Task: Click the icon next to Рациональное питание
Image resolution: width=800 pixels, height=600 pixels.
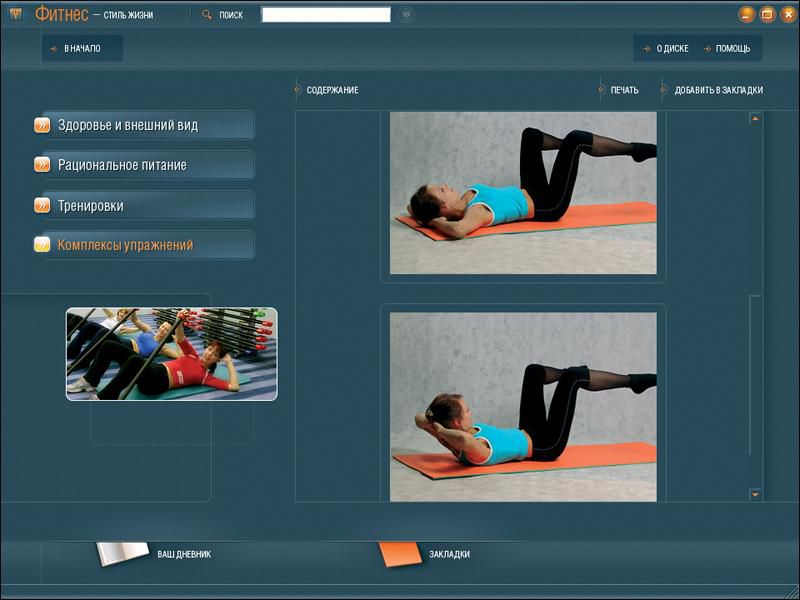Action: click(42, 165)
